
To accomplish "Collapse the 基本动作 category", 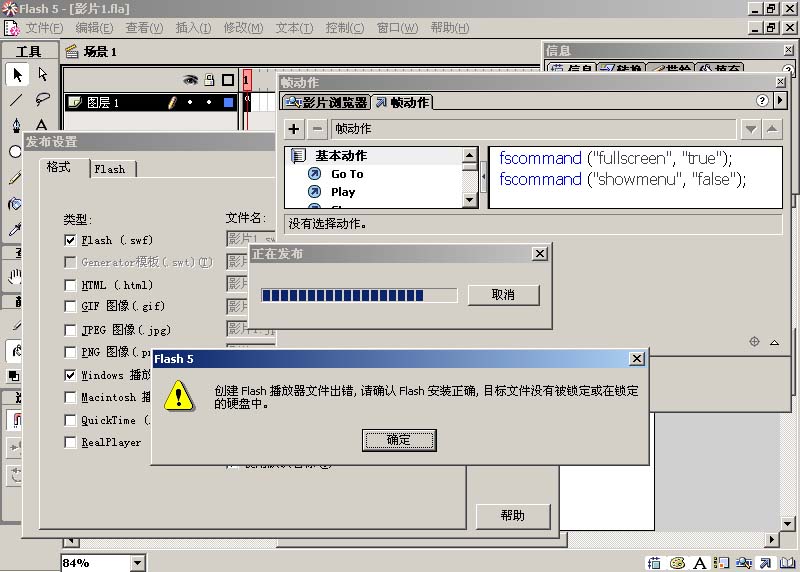I will (x=298, y=156).
